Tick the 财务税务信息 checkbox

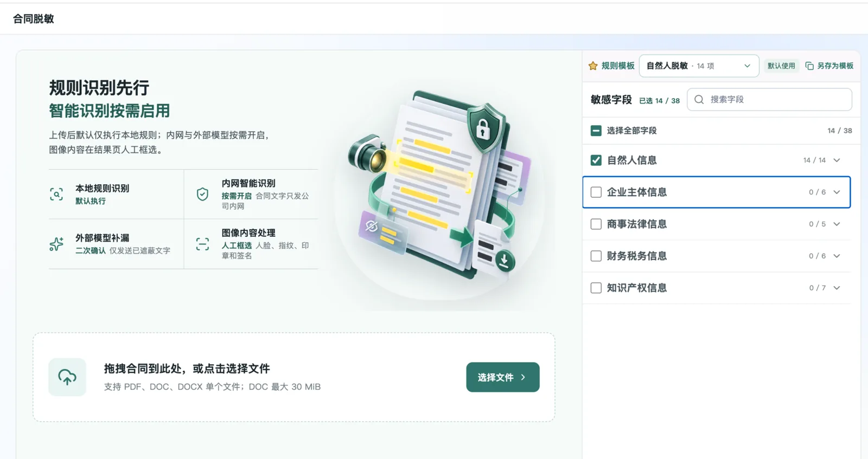(x=596, y=256)
